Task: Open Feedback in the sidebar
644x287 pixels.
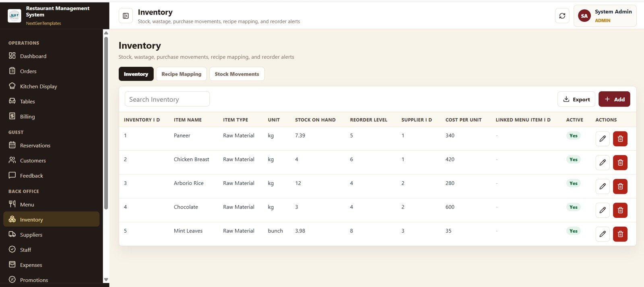Action: (x=52, y=176)
